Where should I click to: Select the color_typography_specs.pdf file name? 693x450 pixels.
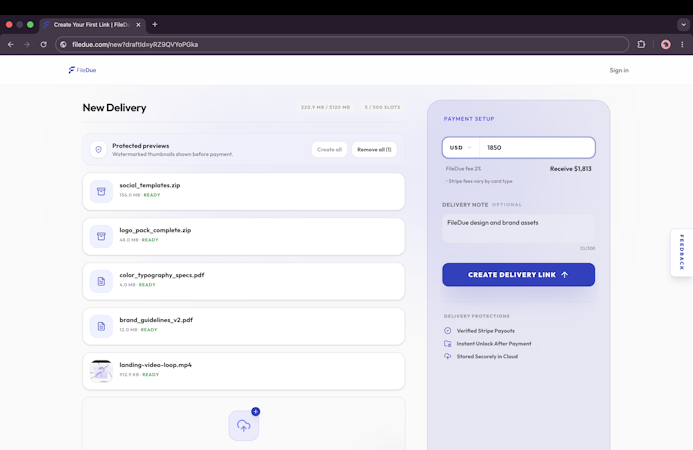pyautogui.click(x=162, y=275)
